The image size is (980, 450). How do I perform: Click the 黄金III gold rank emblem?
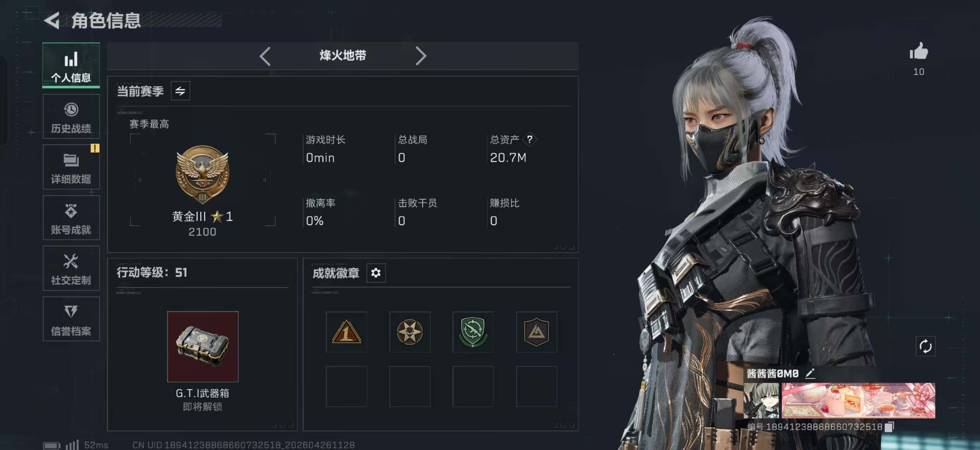(x=202, y=174)
